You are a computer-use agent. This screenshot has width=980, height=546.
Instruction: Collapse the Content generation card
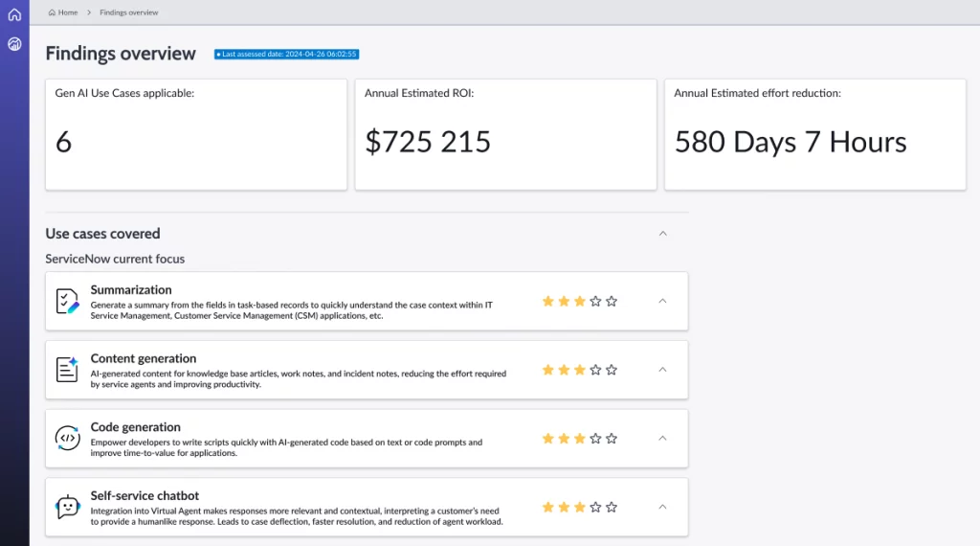(662, 370)
